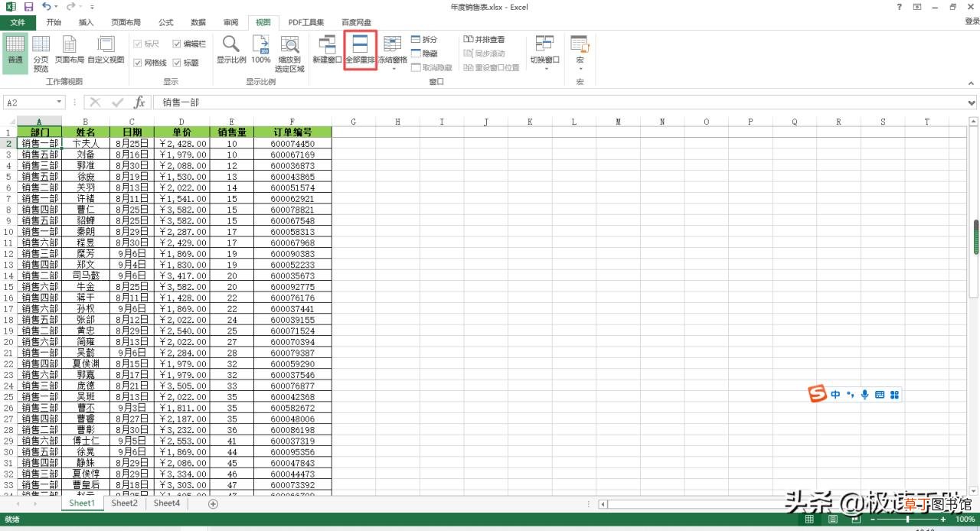Click 缩放到选定区域 zoom to selection

tap(289, 54)
